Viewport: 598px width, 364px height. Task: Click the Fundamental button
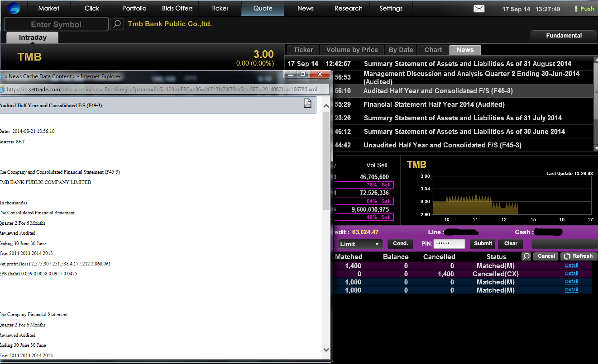tap(564, 36)
